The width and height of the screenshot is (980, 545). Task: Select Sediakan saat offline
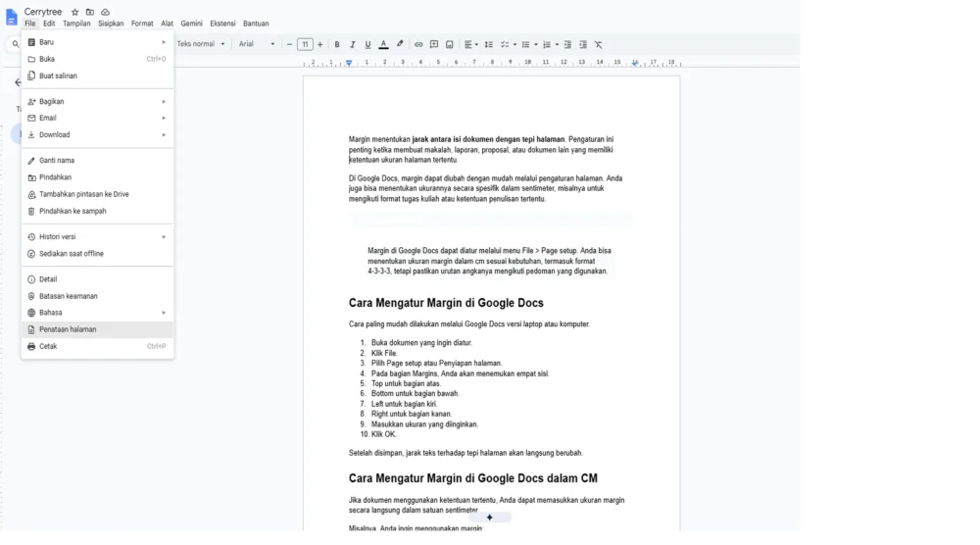pyautogui.click(x=97, y=254)
